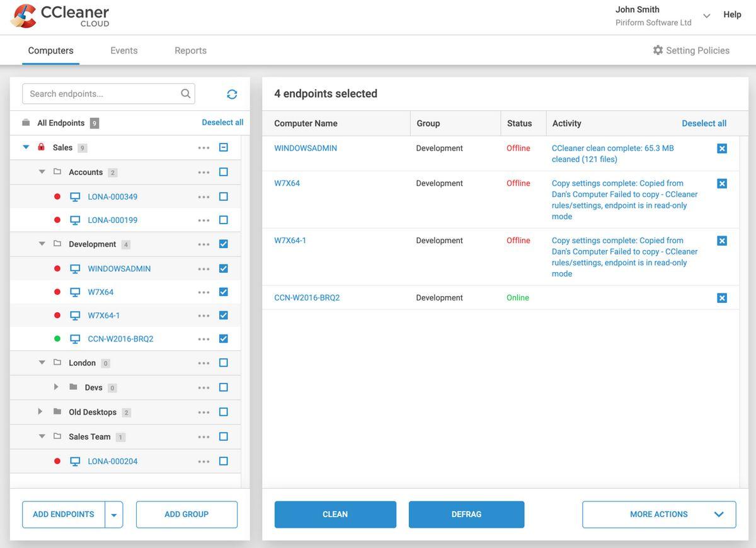Open the three-dots menu for Devs
This screenshot has height=548, width=756.
point(203,388)
